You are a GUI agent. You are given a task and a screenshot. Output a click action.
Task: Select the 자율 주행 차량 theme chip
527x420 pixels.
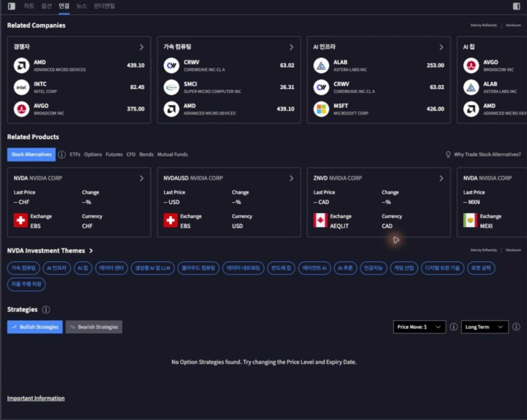click(x=26, y=284)
